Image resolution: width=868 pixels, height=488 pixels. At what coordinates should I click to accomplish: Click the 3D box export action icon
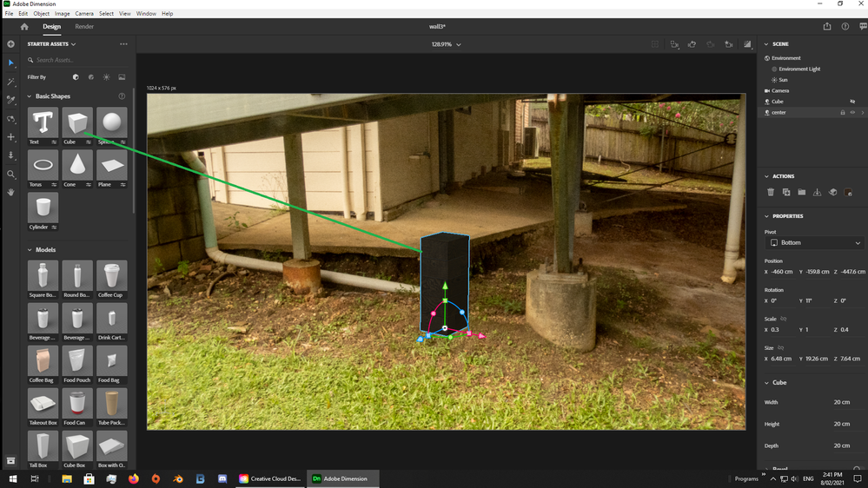click(832, 192)
